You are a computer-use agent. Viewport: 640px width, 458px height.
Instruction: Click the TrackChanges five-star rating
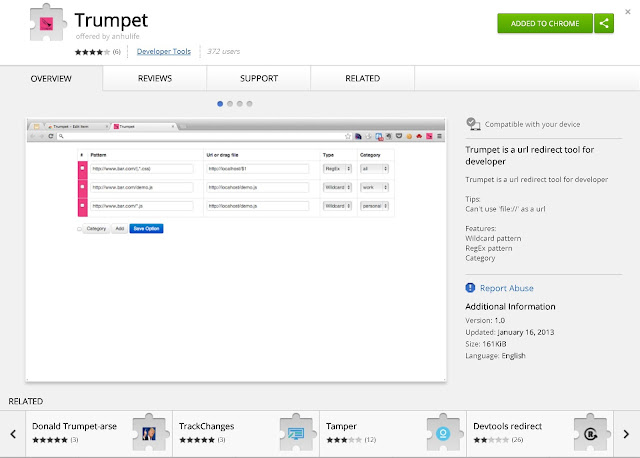[x=197, y=440]
